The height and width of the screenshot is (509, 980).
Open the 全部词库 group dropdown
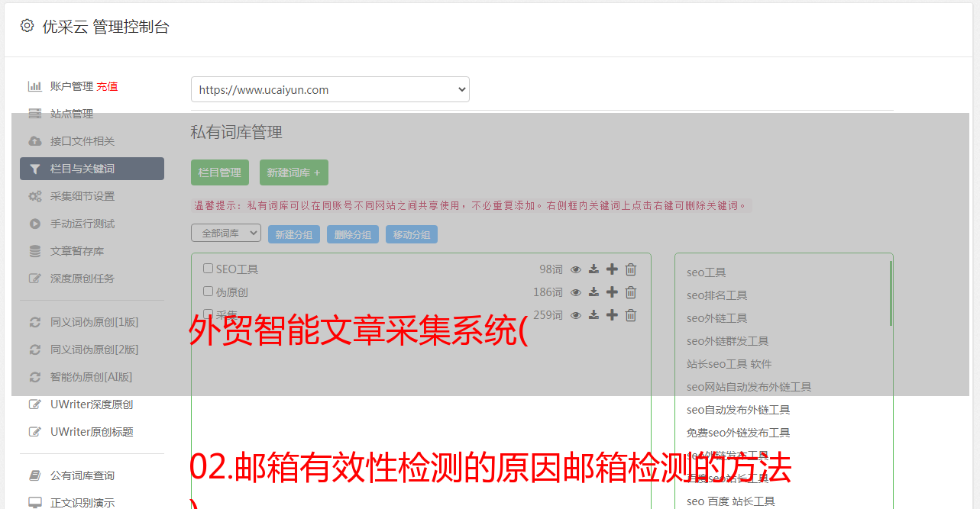pyautogui.click(x=226, y=233)
